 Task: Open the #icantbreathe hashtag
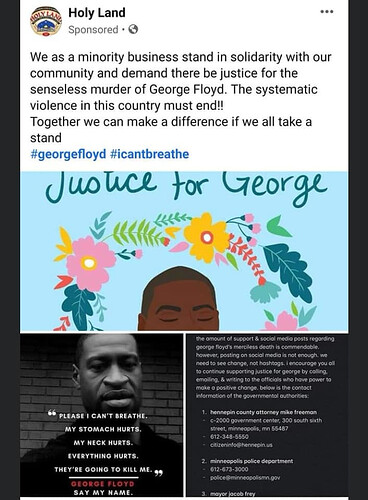coord(149,154)
